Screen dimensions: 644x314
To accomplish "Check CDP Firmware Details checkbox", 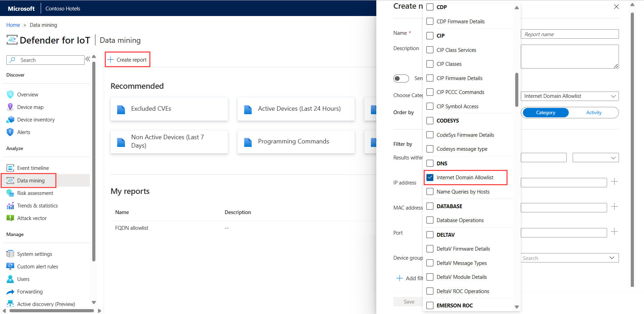I will (430, 21).
